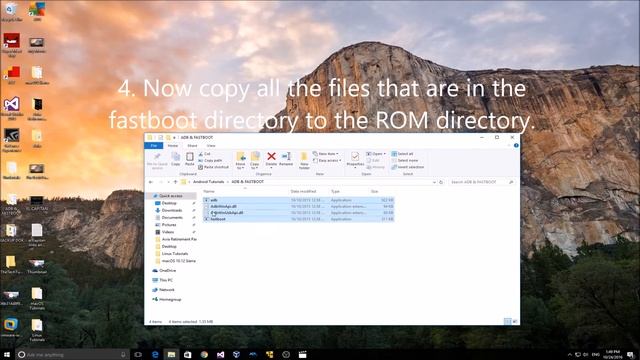The height and width of the screenshot is (360, 640).
Task: Click Android Tutorials in the address bar
Action: (x=208, y=182)
